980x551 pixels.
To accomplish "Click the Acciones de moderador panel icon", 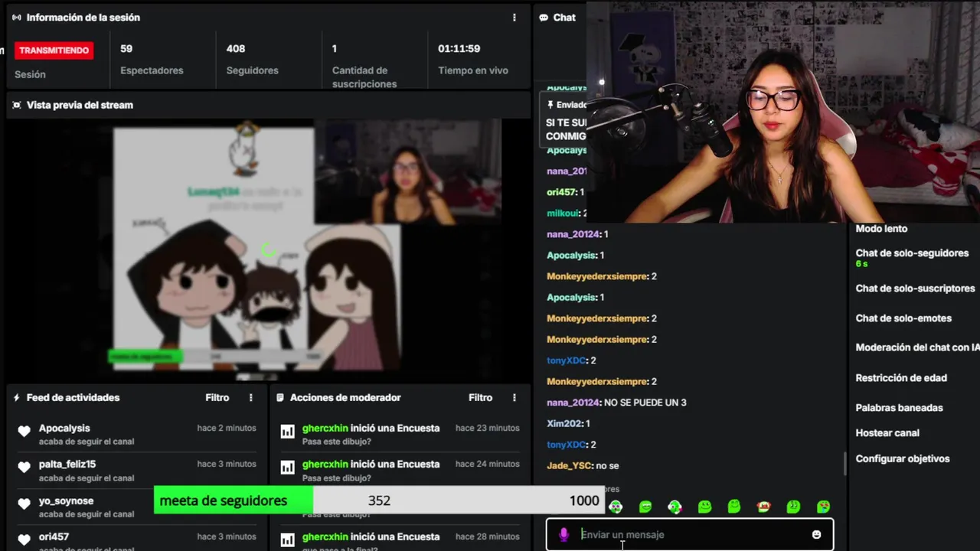I will (280, 398).
